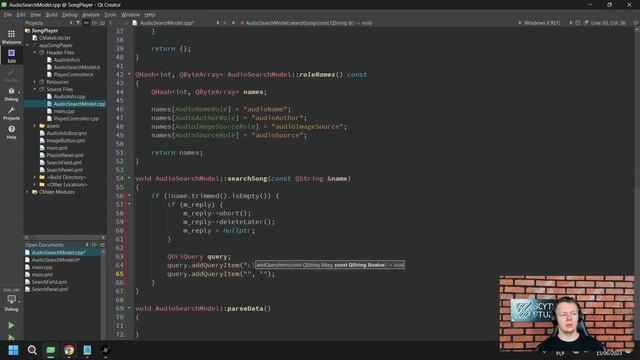Image resolution: width=640 pixels, height=360 pixels.
Task: Split the Open Documents panel
Action: (94, 245)
